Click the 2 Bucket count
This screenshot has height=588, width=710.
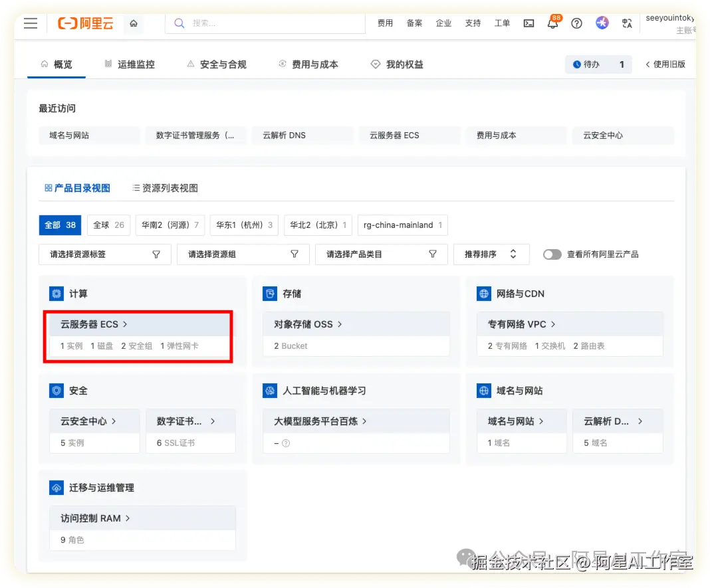pyautogui.click(x=291, y=346)
